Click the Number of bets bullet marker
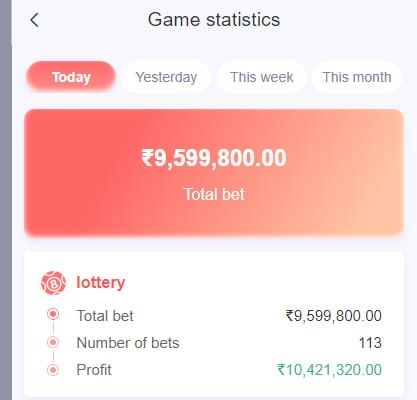Screen dimensions: 417x400 click(x=53, y=342)
